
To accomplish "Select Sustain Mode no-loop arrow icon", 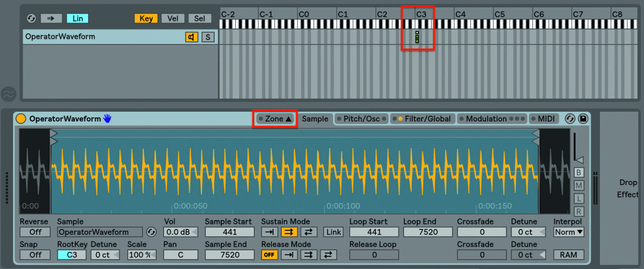I will tap(270, 232).
